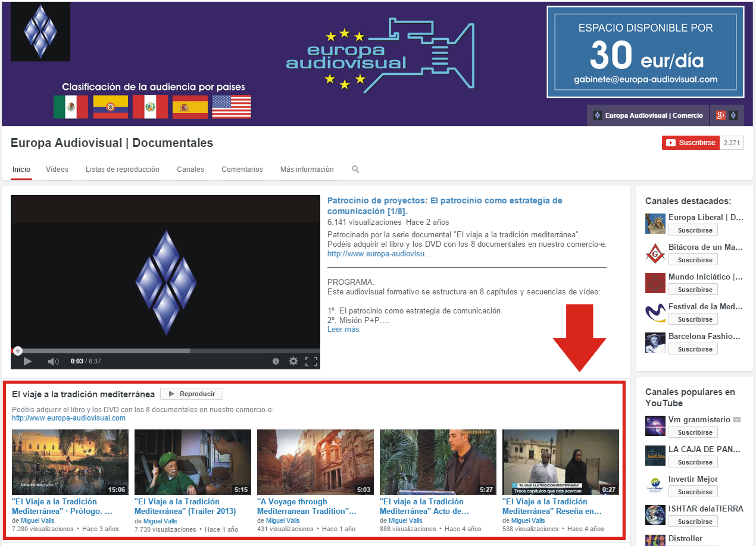Subscribe to Vm granmisterio channel
The height and width of the screenshot is (546, 756).
693,432
